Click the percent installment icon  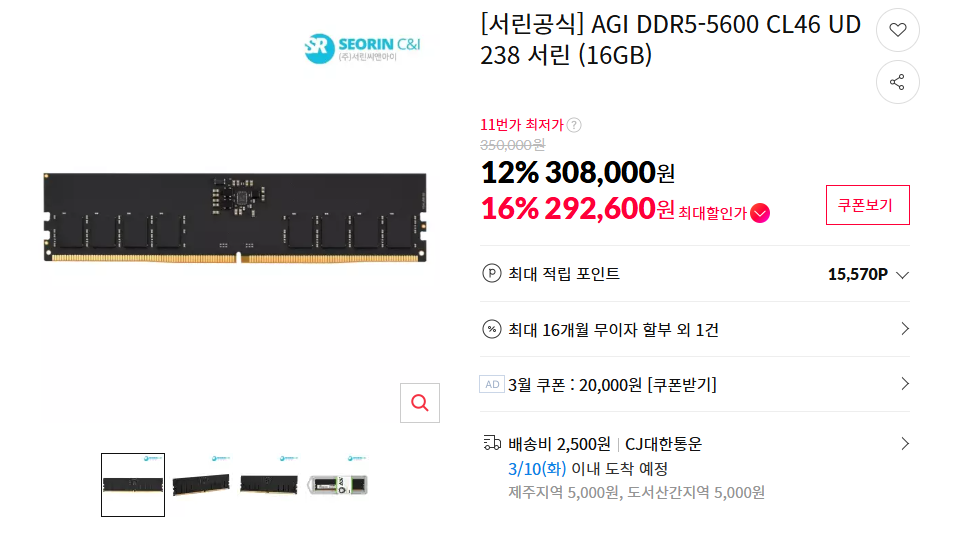pos(492,329)
